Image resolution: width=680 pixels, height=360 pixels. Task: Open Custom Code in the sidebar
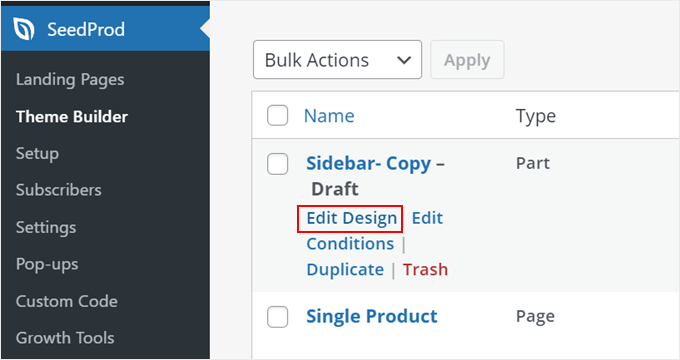pos(67,301)
